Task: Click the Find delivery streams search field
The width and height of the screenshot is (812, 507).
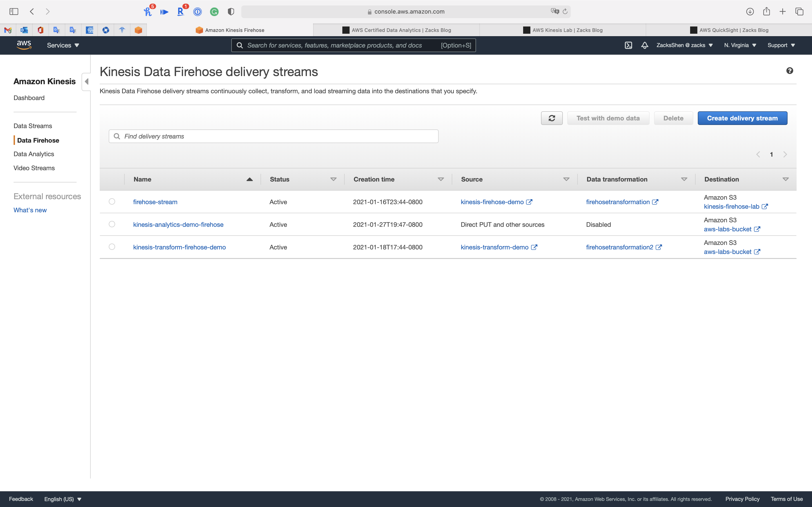Action: pyautogui.click(x=273, y=136)
